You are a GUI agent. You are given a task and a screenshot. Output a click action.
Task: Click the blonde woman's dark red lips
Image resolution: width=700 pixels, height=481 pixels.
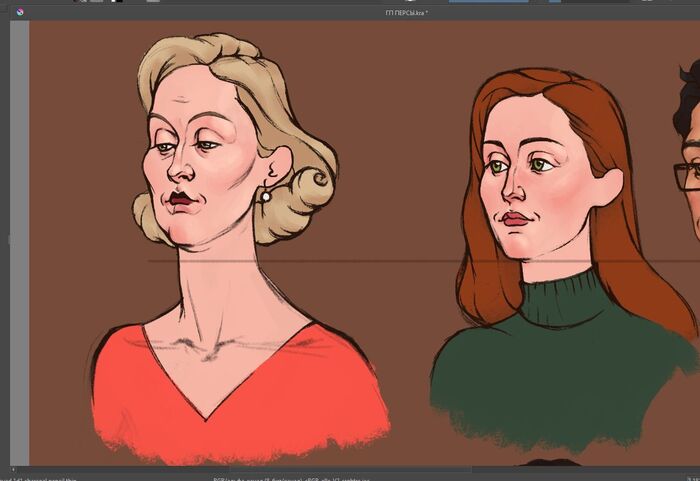(181, 199)
